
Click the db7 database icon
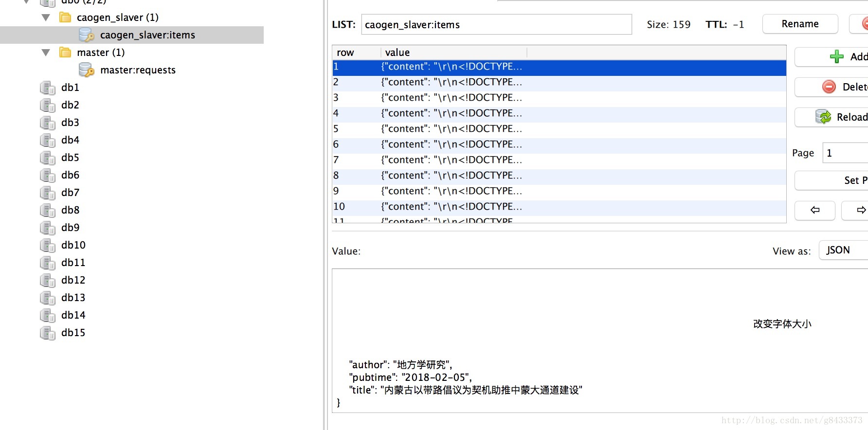tap(48, 193)
